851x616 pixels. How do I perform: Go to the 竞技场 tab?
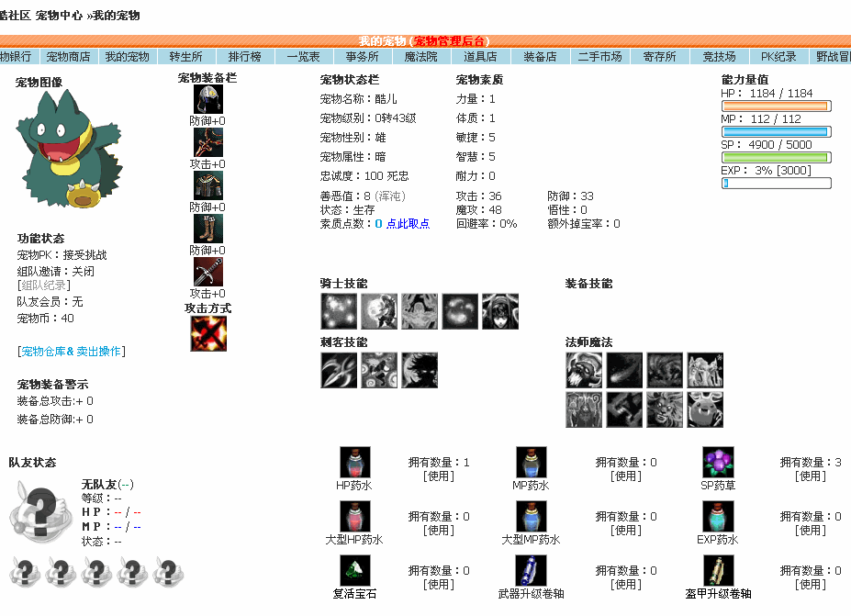(x=719, y=56)
